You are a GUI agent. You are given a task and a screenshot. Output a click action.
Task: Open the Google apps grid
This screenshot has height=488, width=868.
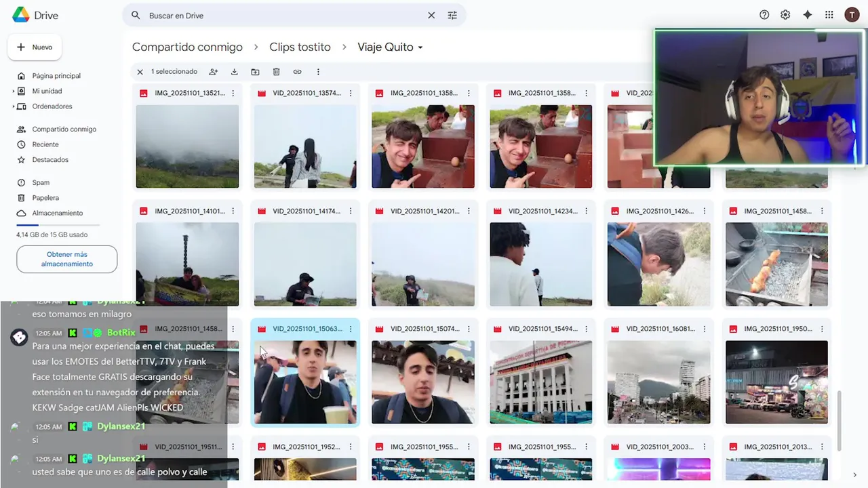[x=829, y=15]
